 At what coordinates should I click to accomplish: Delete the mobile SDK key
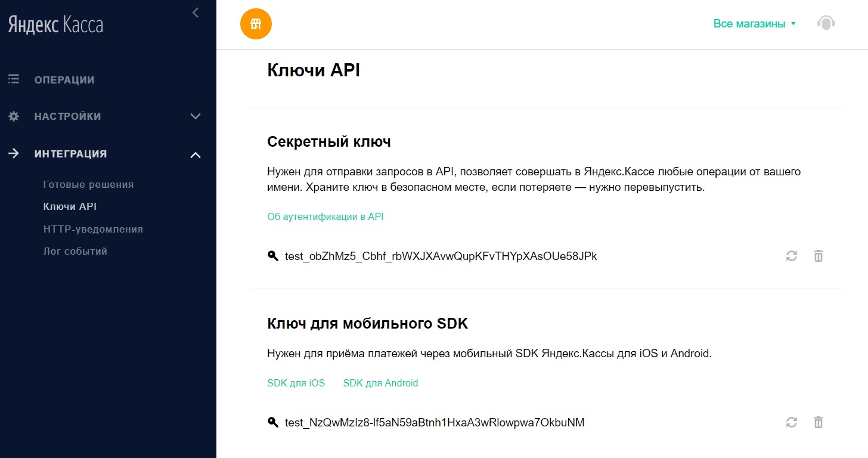(x=819, y=422)
